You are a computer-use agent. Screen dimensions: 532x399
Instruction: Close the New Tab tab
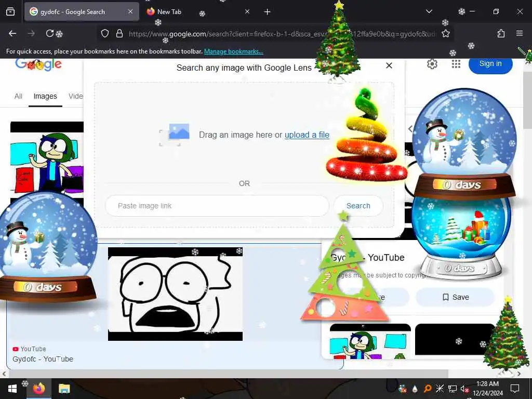(x=247, y=11)
